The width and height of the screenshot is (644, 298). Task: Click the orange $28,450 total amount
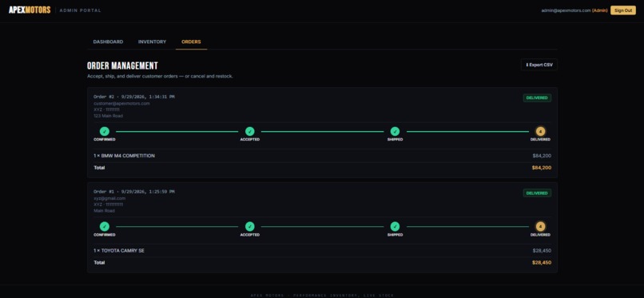click(x=541, y=262)
